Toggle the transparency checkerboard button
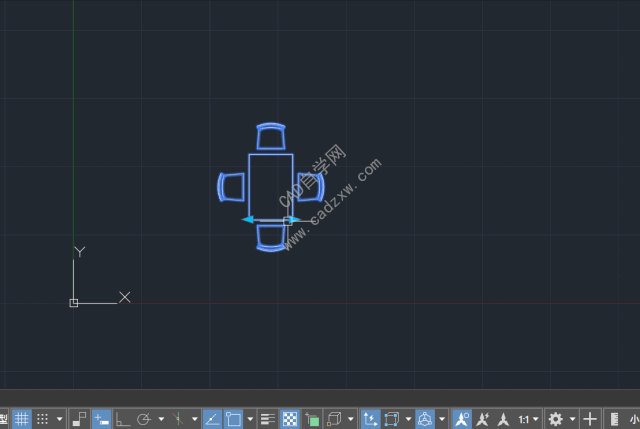The height and width of the screenshot is (429, 640). 290,419
